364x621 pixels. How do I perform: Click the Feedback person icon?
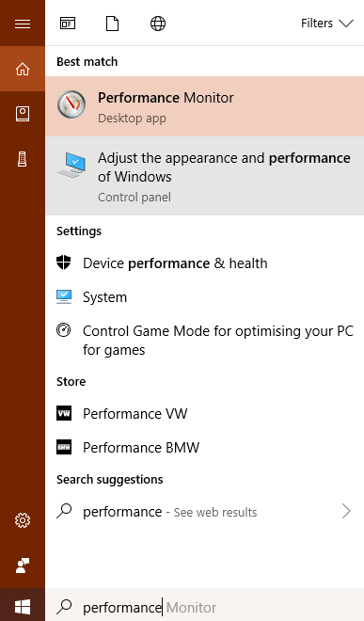[x=23, y=565]
